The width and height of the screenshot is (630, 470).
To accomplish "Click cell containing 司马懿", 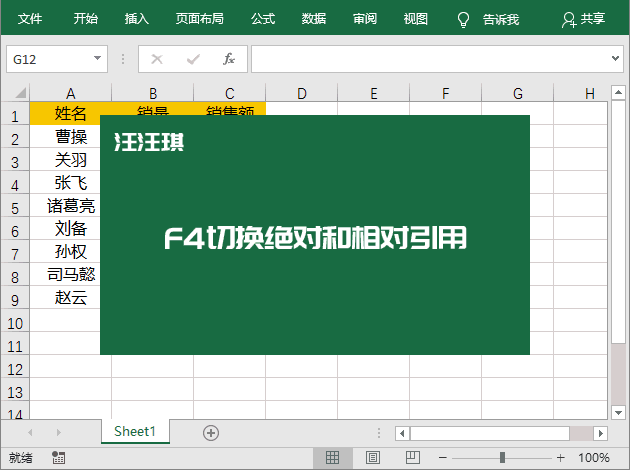I will click(71, 274).
